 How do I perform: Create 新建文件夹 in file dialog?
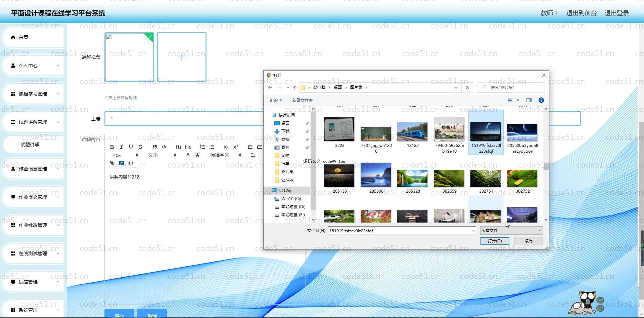pyautogui.click(x=302, y=100)
